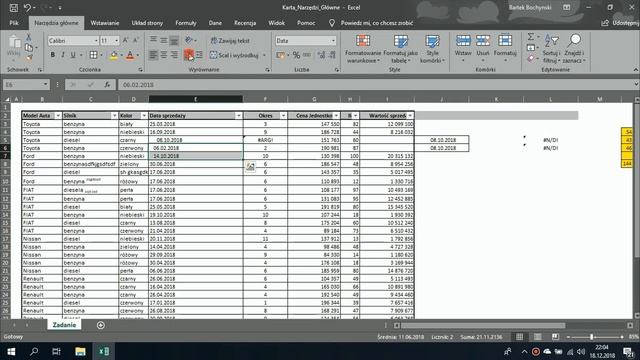The width and height of the screenshot is (640, 360).
Task: Increase decimal places
Action: click(x=322, y=55)
